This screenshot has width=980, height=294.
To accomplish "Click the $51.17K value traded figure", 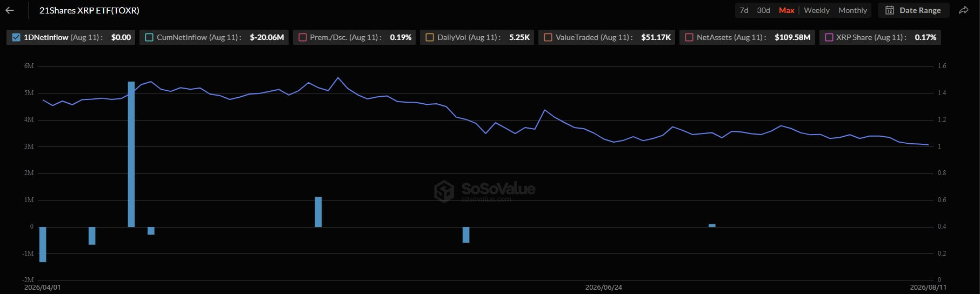I will coord(656,37).
